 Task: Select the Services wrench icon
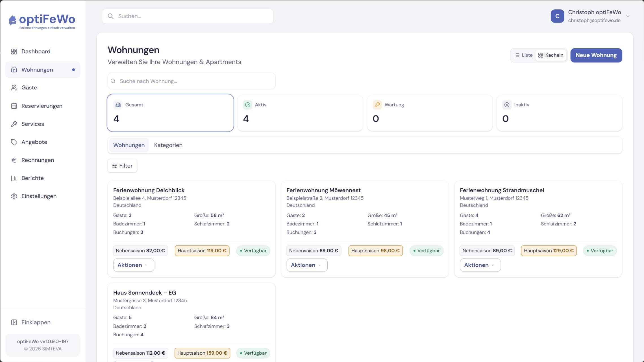coord(14,124)
